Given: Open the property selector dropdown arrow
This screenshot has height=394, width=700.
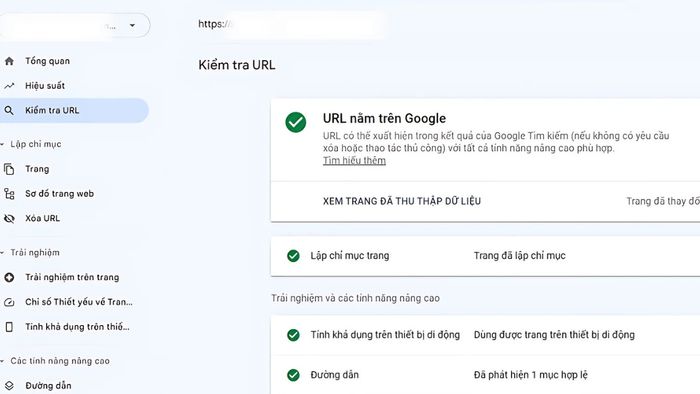Looking at the screenshot, I should (132, 25).
